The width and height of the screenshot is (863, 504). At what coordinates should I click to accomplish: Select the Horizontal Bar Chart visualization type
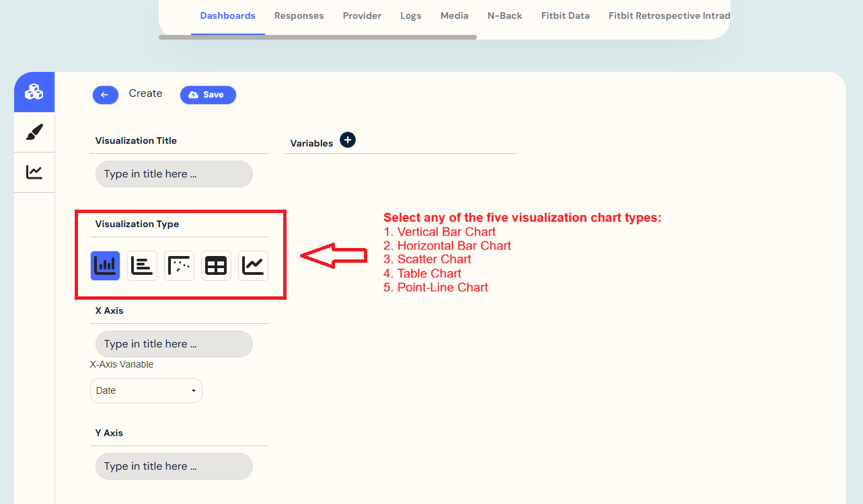point(142,265)
